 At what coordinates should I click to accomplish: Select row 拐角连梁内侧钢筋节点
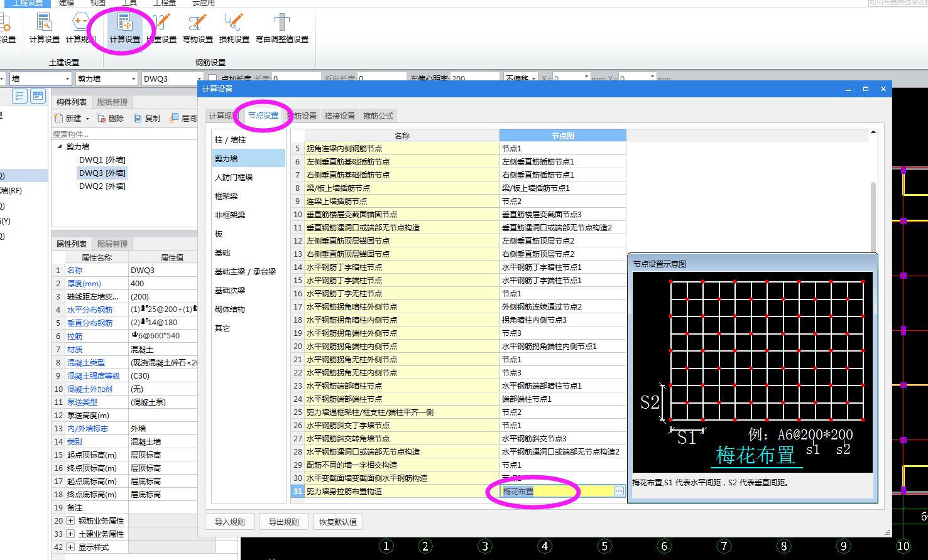coord(402,149)
